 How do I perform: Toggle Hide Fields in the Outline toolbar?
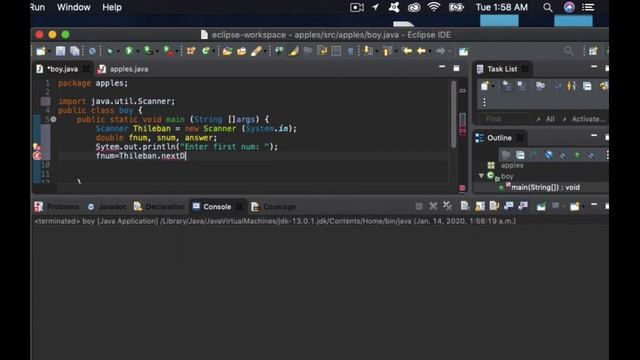pyautogui.click(x=549, y=155)
